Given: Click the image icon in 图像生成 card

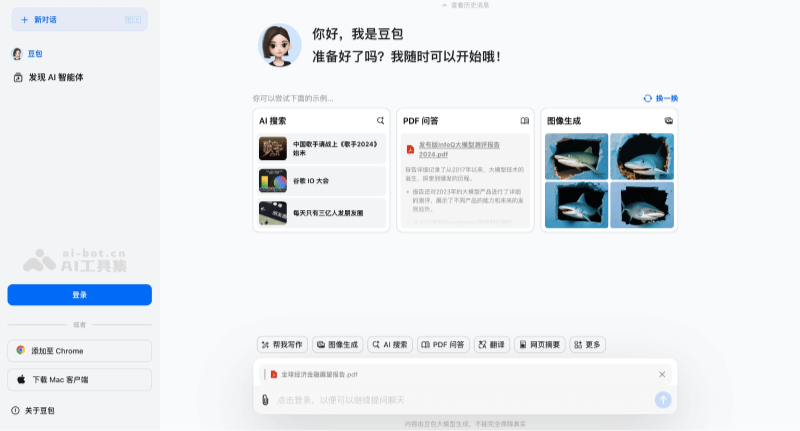Looking at the screenshot, I should point(668,121).
